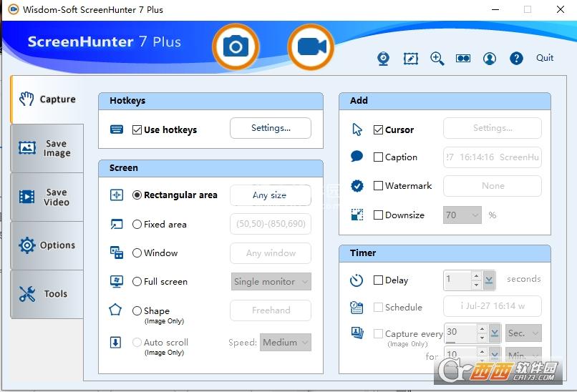Click Quit in the toolbar

pos(545,58)
